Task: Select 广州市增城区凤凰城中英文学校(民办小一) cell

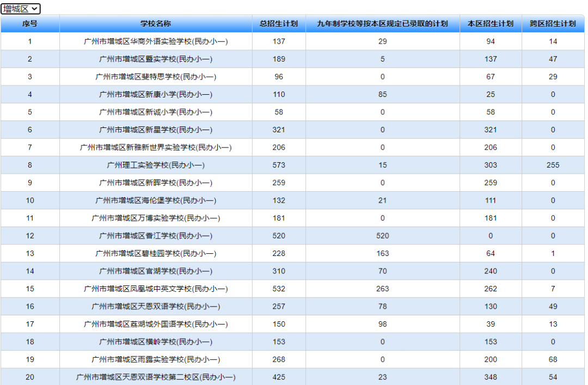Action: click(x=156, y=289)
